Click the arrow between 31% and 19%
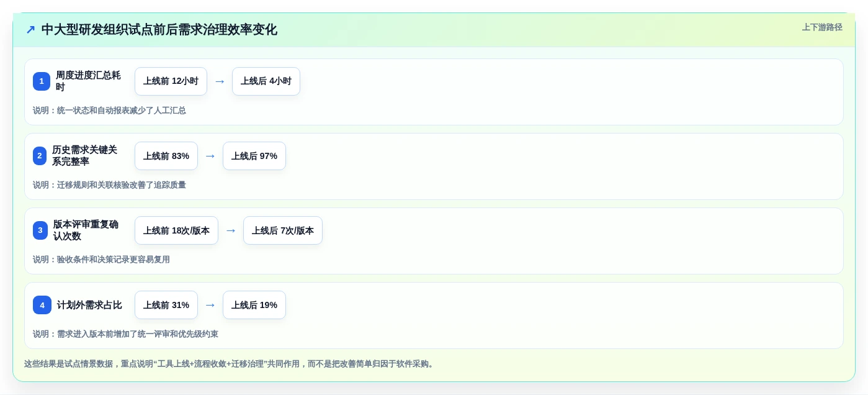The width and height of the screenshot is (868, 395). [210, 305]
